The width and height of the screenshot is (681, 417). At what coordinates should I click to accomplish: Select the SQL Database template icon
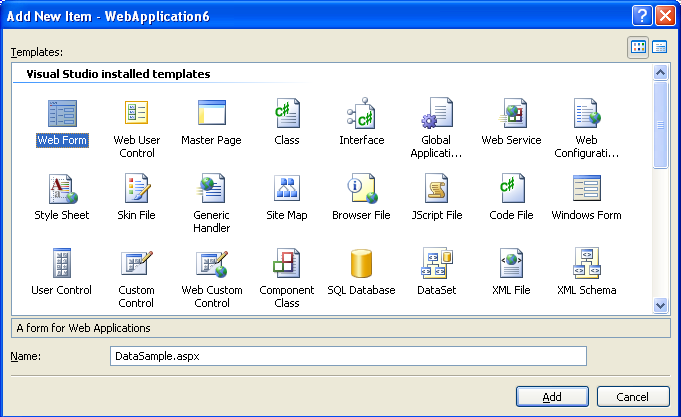point(361,264)
